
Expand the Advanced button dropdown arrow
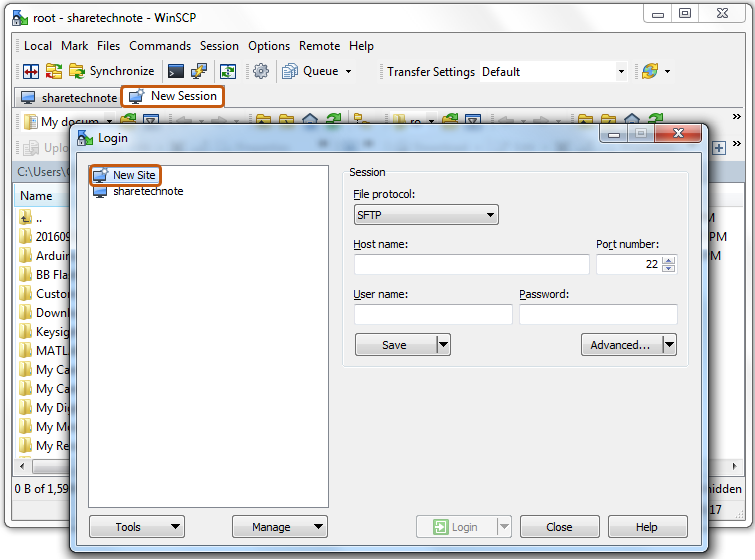pos(669,345)
